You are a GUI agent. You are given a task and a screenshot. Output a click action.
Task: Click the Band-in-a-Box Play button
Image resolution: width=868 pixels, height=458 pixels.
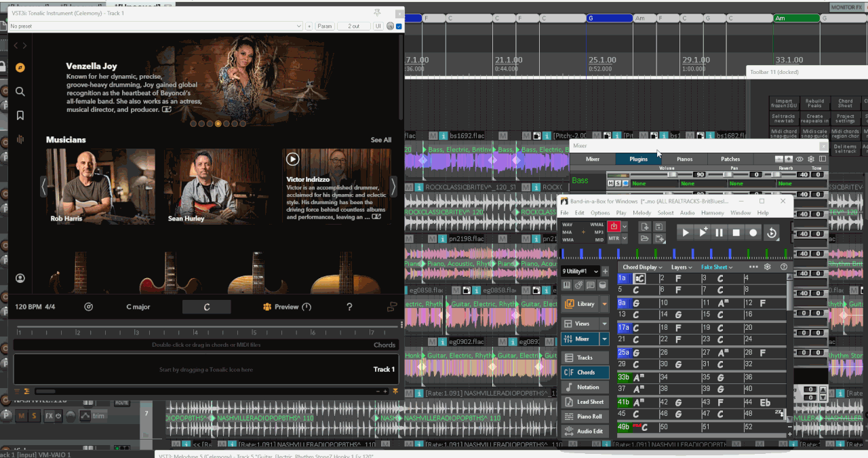click(686, 232)
